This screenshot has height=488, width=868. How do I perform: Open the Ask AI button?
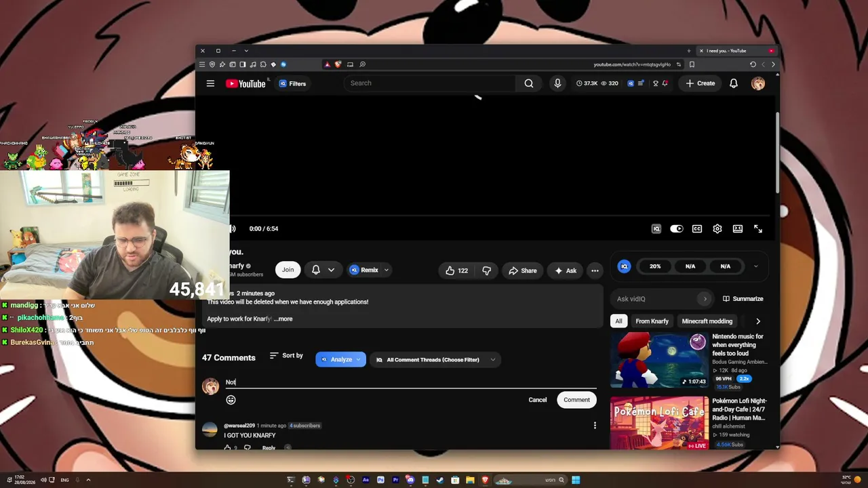(566, 270)
